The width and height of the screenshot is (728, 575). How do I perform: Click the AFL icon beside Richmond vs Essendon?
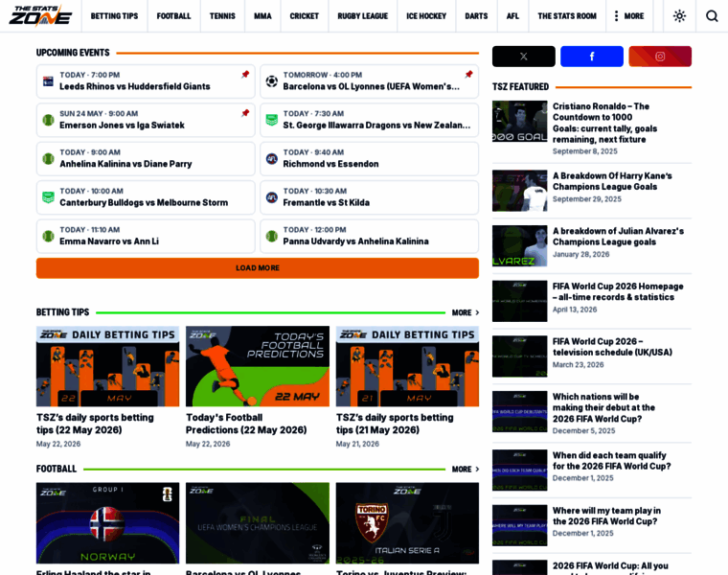tap(272, 159)
